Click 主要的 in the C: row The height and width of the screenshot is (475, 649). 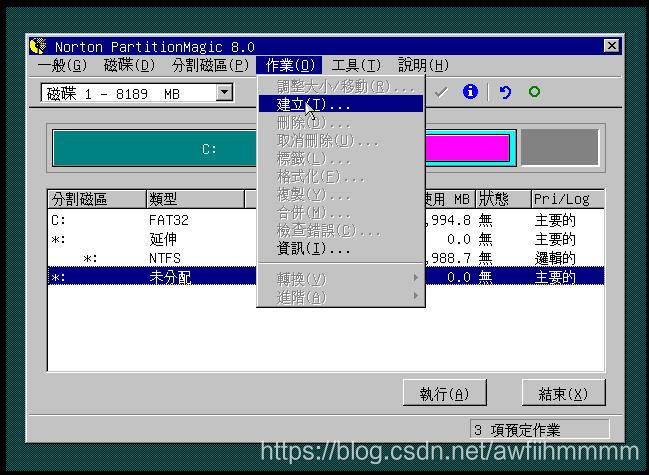coord(555,220)
